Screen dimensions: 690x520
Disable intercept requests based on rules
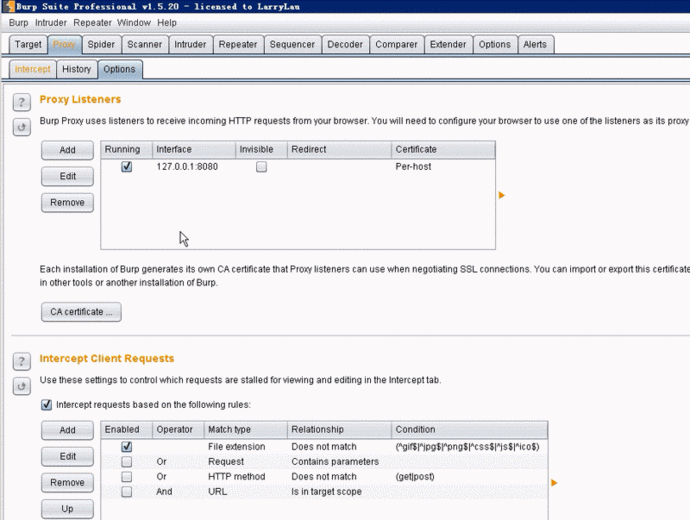pos(46,405)
